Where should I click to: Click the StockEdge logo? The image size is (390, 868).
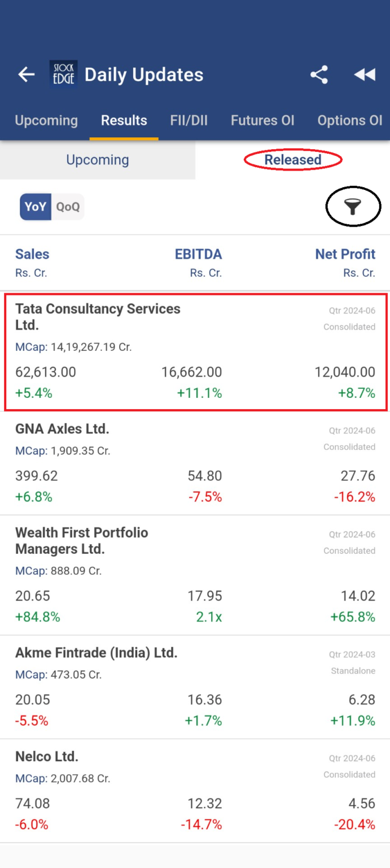63,74
